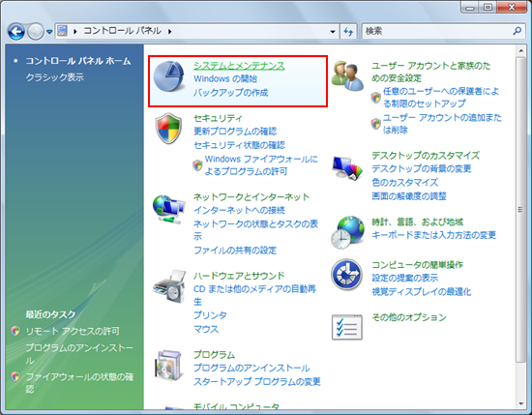This screenshot has width=532, height=415.
Task: Open 更新プログラムの確認 link
Action: click(235, 132)
